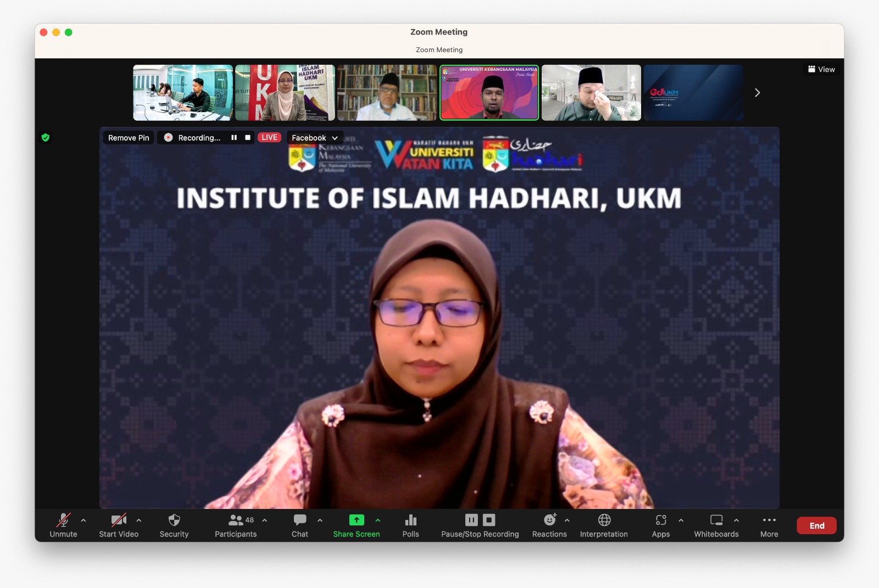This screenshot has height=588, width=879.
Task: Expand Share Screen options arrow
Action: 378,520
